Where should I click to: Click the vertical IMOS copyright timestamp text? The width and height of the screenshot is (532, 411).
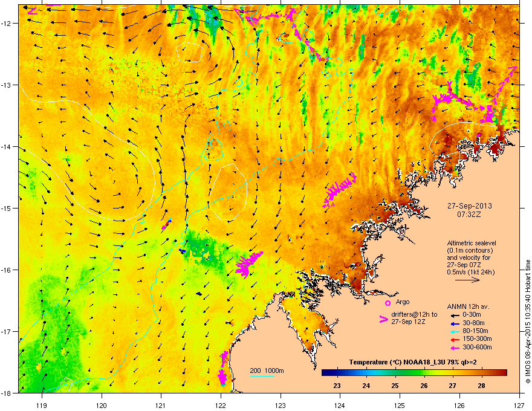528,322
